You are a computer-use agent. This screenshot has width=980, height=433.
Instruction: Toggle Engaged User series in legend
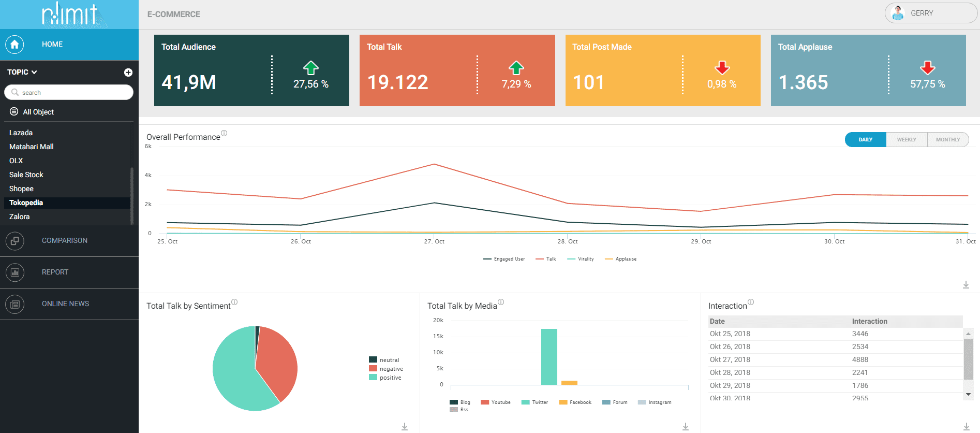(x=504, y=259)
